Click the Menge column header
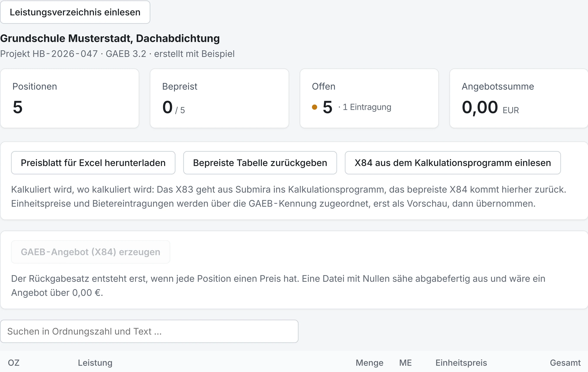The height and width of the screenshot is (372, 588). click(x=369, y=363)
